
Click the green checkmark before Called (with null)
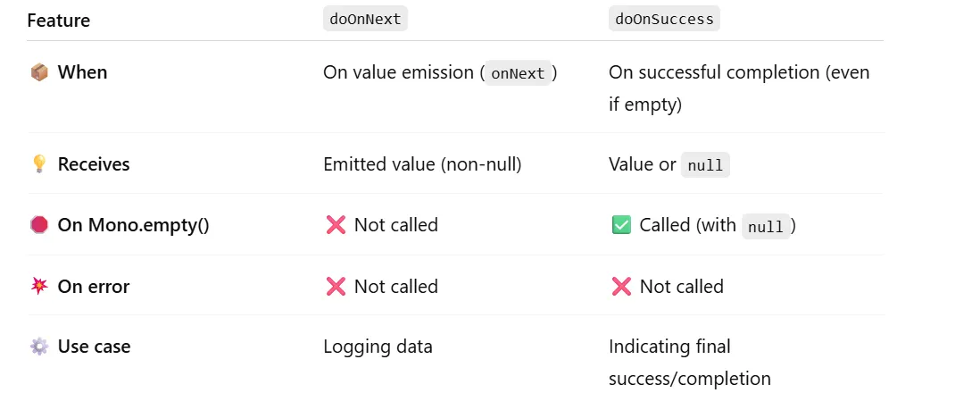621,225
